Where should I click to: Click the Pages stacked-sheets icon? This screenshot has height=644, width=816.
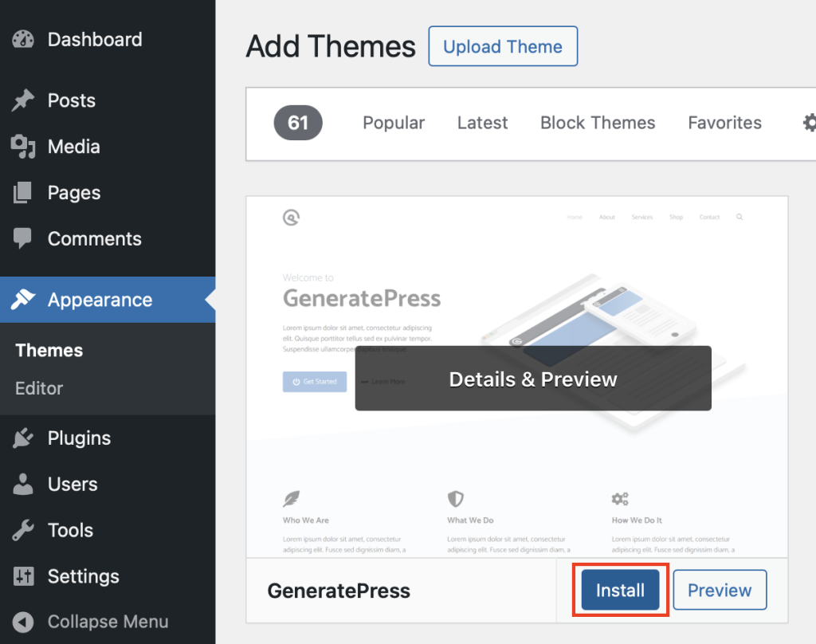coord(22,193)
